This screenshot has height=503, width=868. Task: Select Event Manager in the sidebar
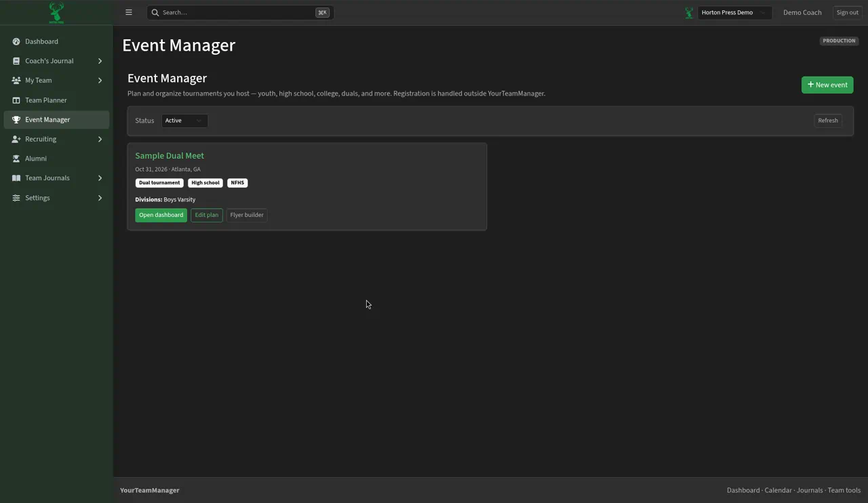tap(56, 120)
